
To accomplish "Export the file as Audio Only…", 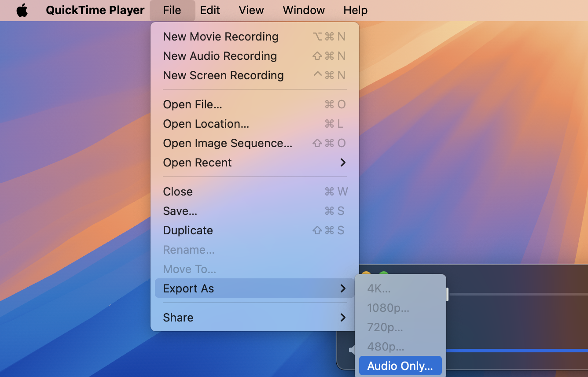I will click(x=400, y=366).
